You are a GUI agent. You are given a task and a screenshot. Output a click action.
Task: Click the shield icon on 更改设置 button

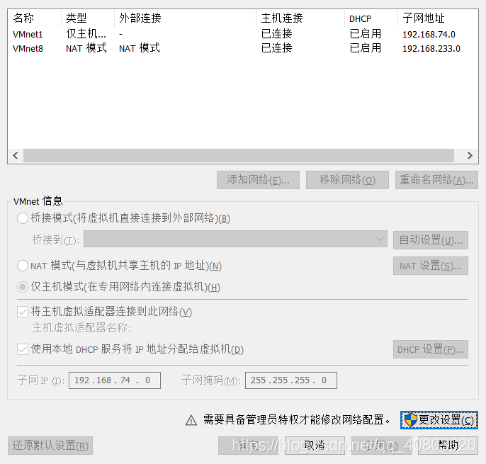[x=410, y=420]
